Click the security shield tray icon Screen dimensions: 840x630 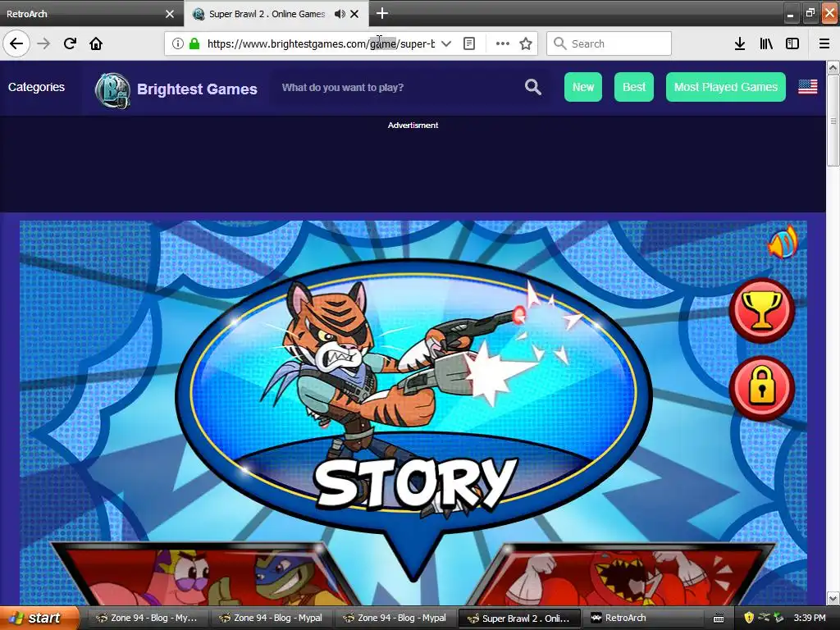click(x=748, y=619)
